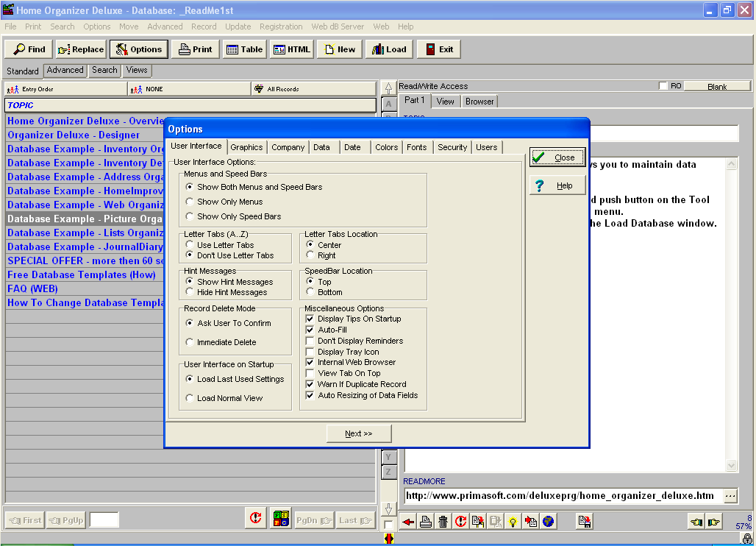The height and width of the screenshot is (546, 756).
Task: Click the letter Z tab
Action: click(388, 472)
